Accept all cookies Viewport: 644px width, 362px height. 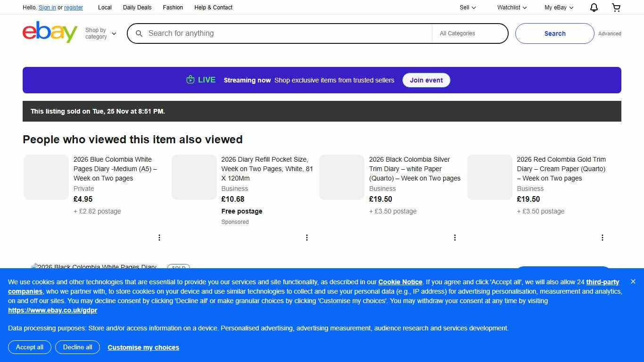point(30,347)
